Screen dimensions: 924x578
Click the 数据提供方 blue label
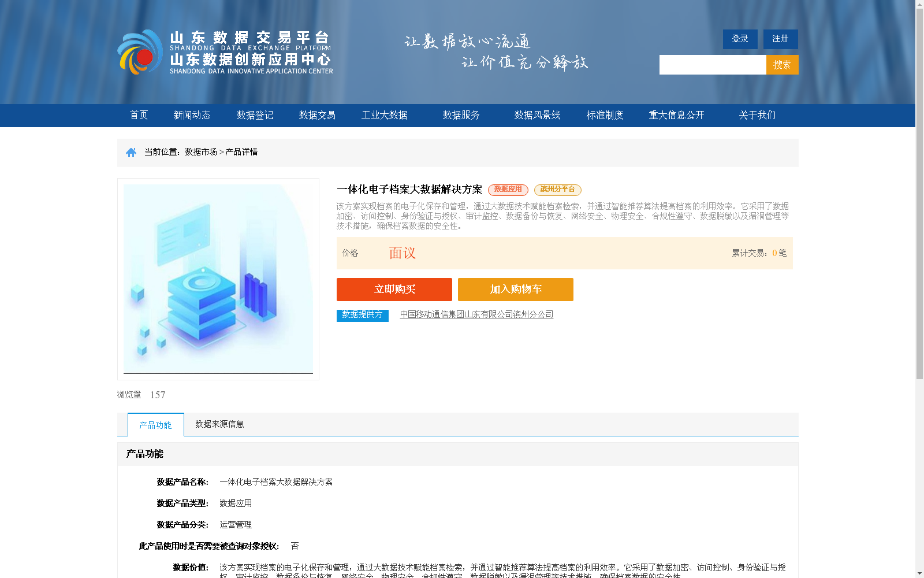(363, 315)
